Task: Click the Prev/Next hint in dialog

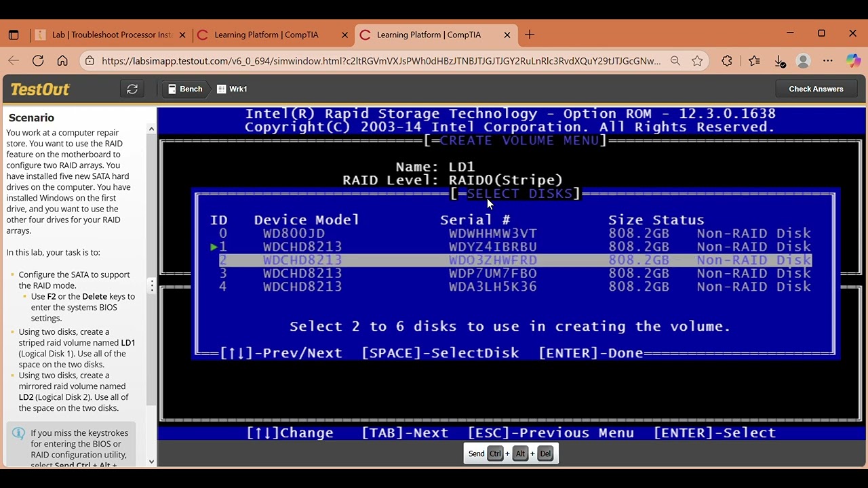Action: pyautogui.click(x=281, y=353)
